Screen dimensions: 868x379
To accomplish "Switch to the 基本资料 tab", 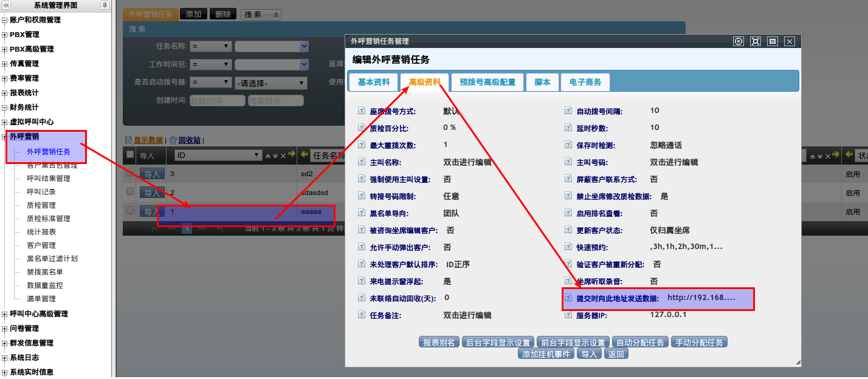I will tap(373, 82).
